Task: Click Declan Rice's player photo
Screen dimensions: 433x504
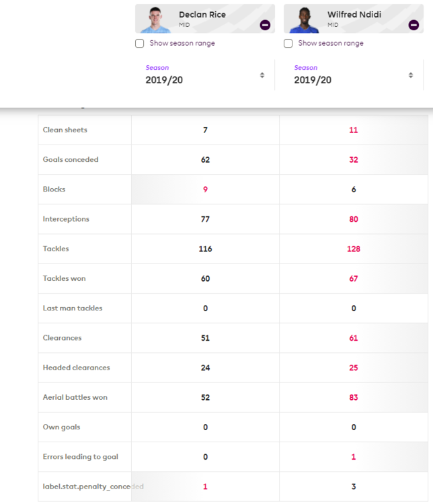Action: pos(155,19)
